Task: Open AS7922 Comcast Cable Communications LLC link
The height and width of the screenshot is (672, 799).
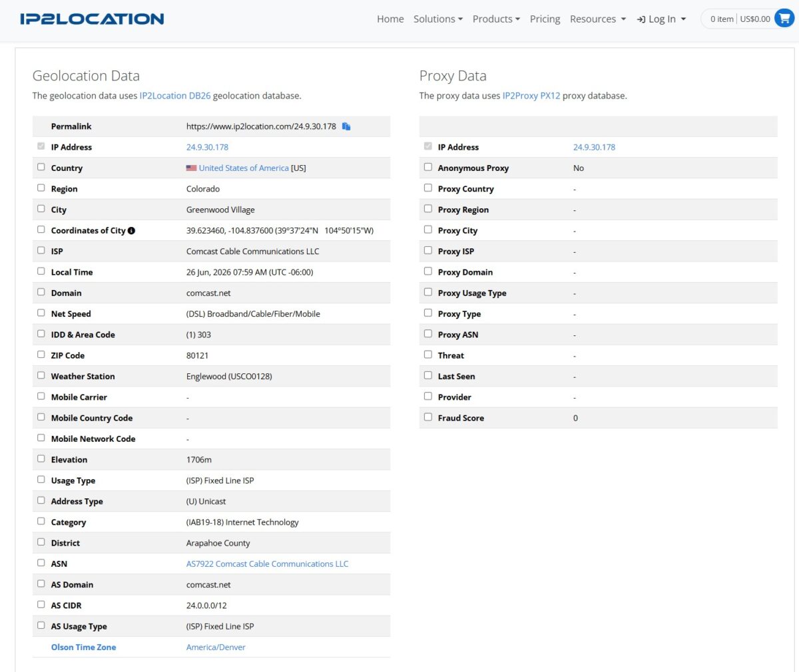Action: pyautogui.click(x=267, y=564)
